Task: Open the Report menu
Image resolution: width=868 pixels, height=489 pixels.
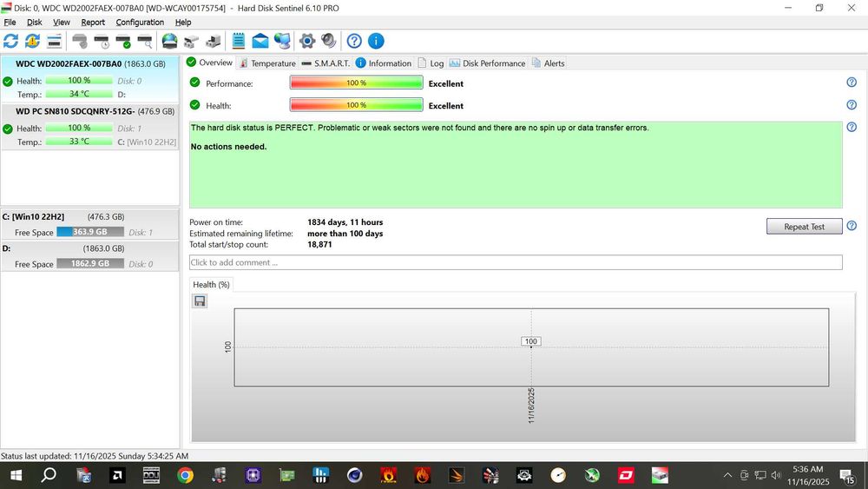Action: coord(93,23)
